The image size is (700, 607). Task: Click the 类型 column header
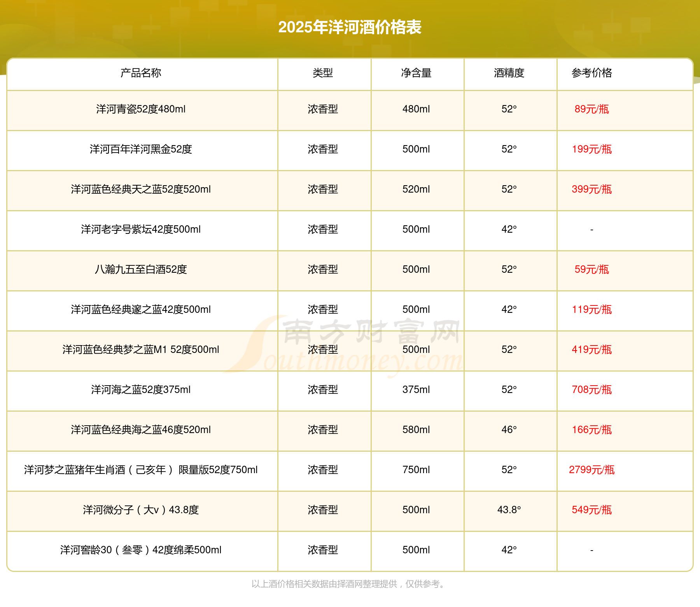pos(323,73)
